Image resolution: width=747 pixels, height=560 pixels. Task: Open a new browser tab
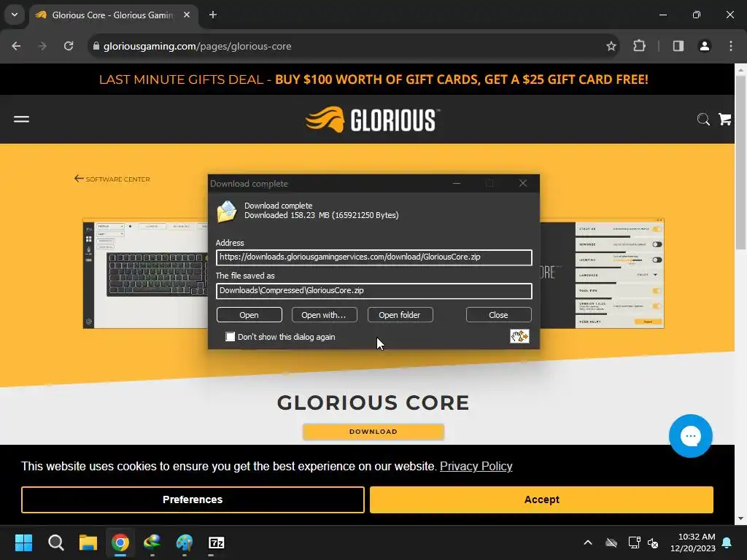[213, 15]
